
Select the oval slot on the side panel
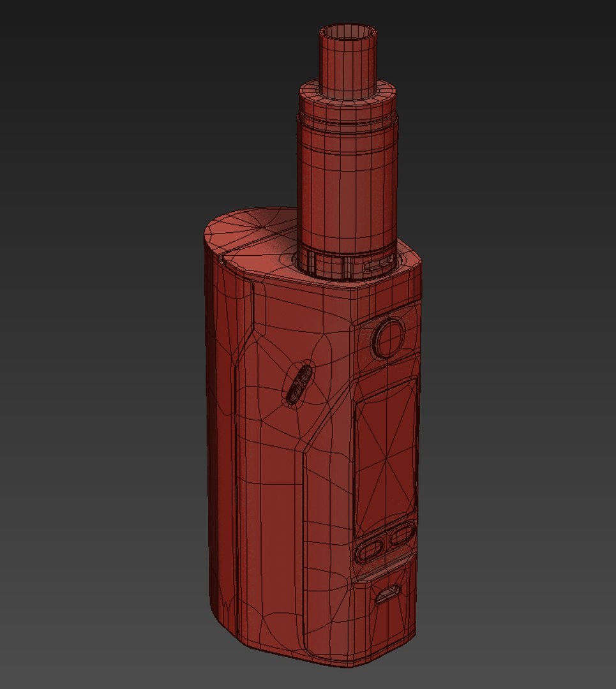click(299, 385)
